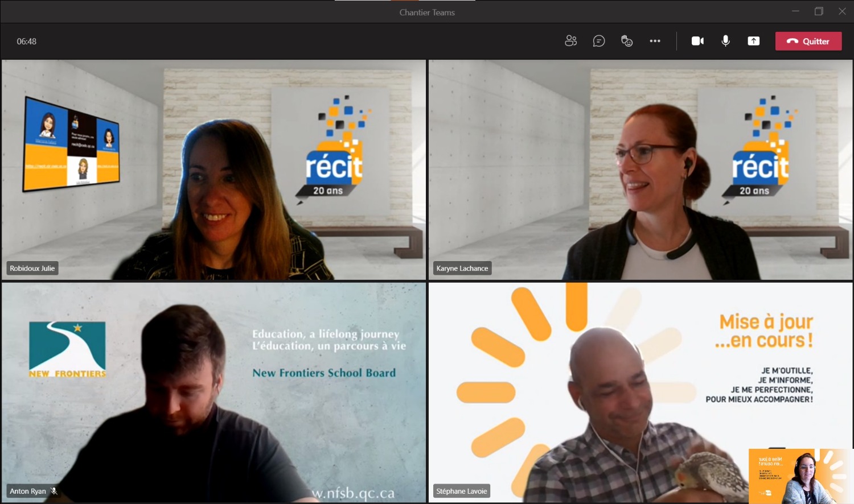This screenshot has width=854, height=504.
Task: Close the Chantier Teams window
Action: click(842, 11)
